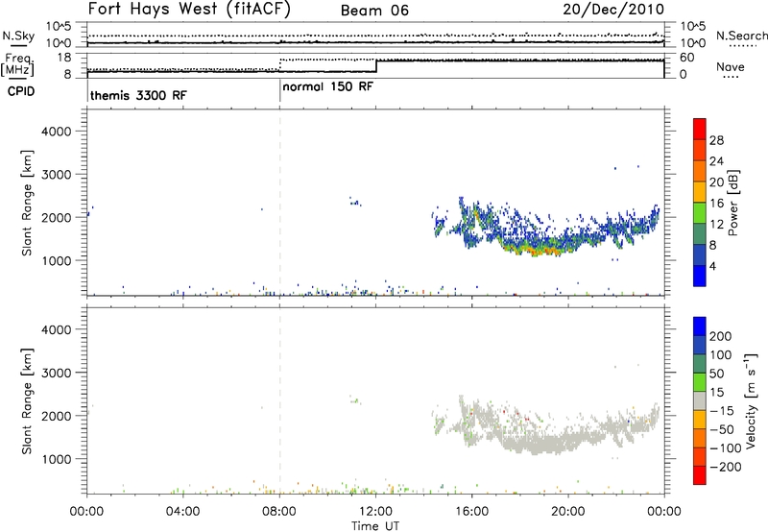Click the "Power [dB]" colorbar title
768x532 pixels.
(x=732, y=203)
